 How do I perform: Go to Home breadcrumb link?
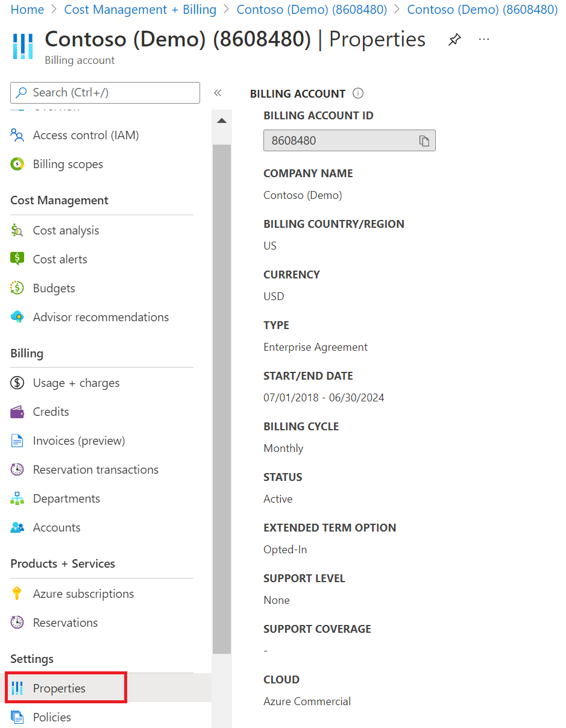pyautogui.click(x=28, y=10)
